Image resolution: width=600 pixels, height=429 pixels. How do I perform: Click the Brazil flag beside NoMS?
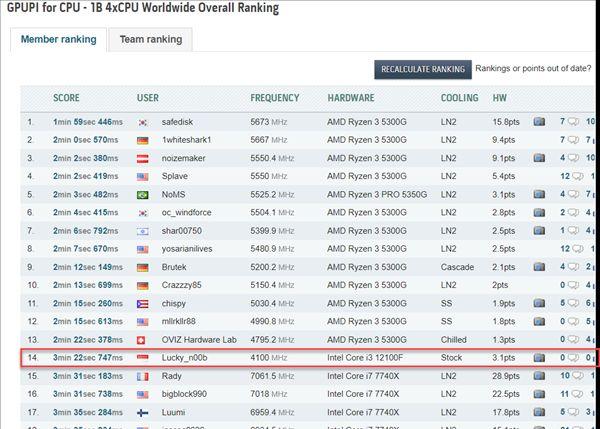142,195
